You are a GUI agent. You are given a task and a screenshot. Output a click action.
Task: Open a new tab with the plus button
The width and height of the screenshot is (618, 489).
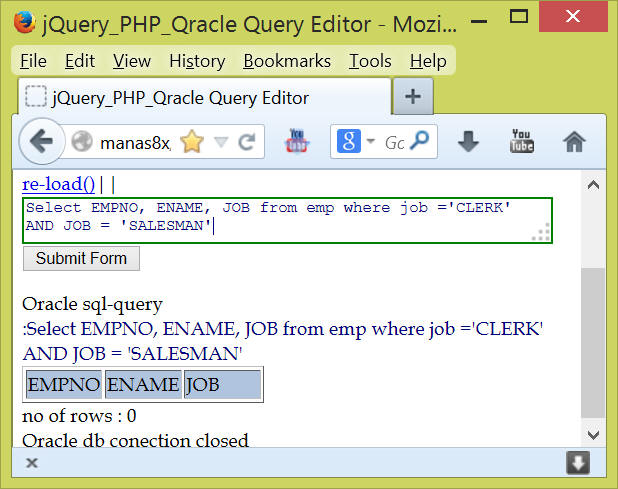(x=412, y=97)
